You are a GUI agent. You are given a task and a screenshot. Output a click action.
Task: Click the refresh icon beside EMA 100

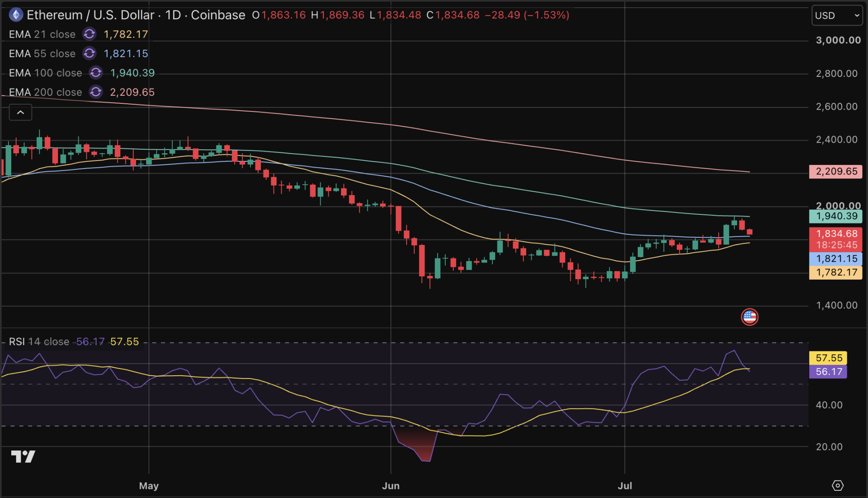tap(96, 73)
